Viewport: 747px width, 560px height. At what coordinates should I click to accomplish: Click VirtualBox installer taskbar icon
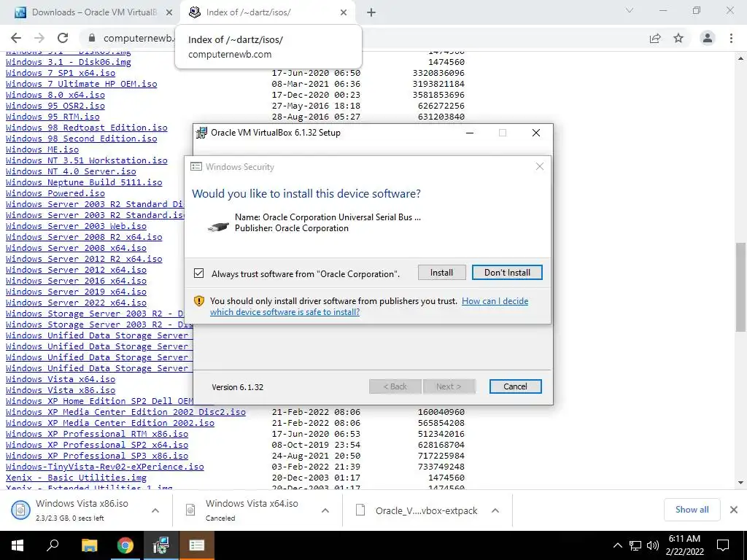click(161, 545)
